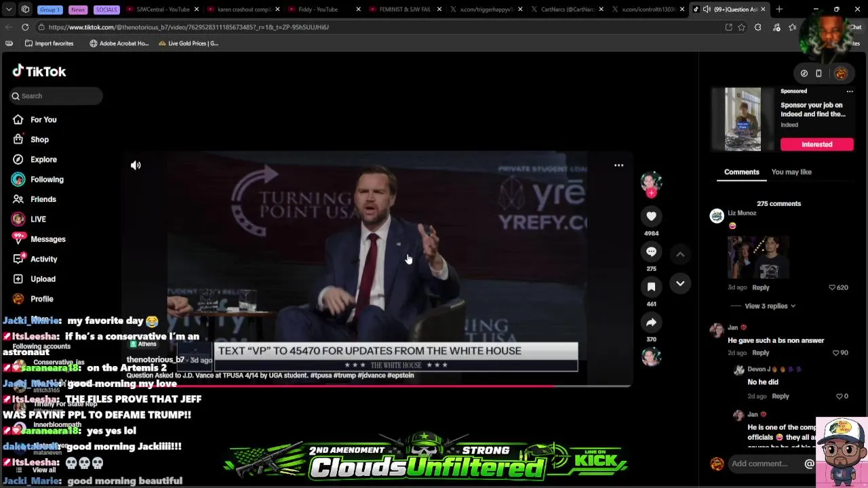Click the get coins icon at top right

click(804, 73)
